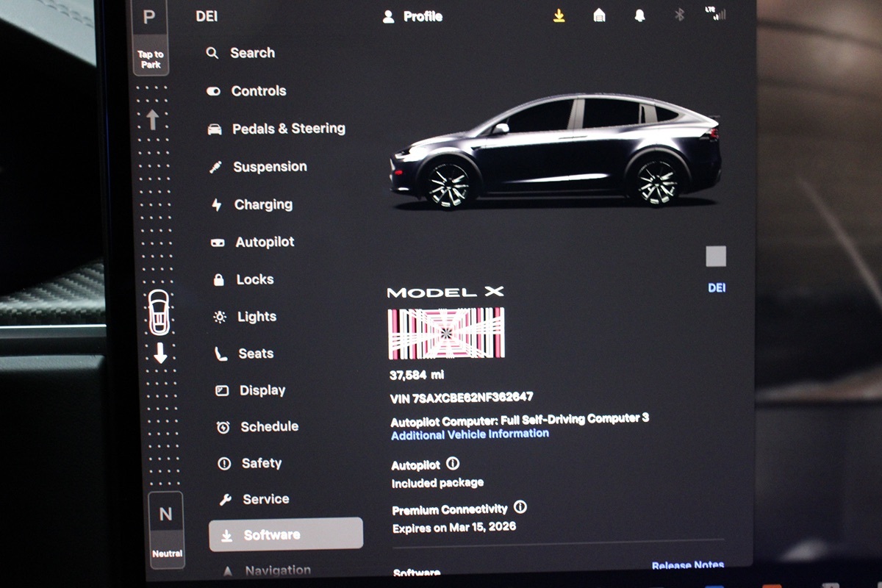
Task: Tap the DEI label at top left
Action: tap(207, 16)
